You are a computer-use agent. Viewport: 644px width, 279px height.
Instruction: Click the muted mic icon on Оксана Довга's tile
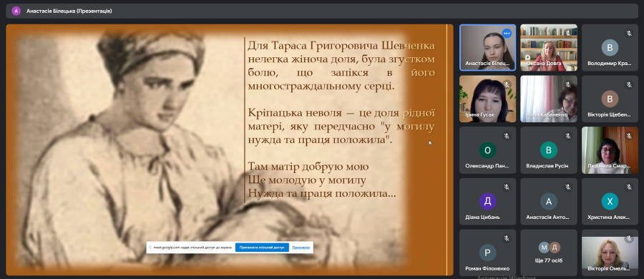pos(567,34)
